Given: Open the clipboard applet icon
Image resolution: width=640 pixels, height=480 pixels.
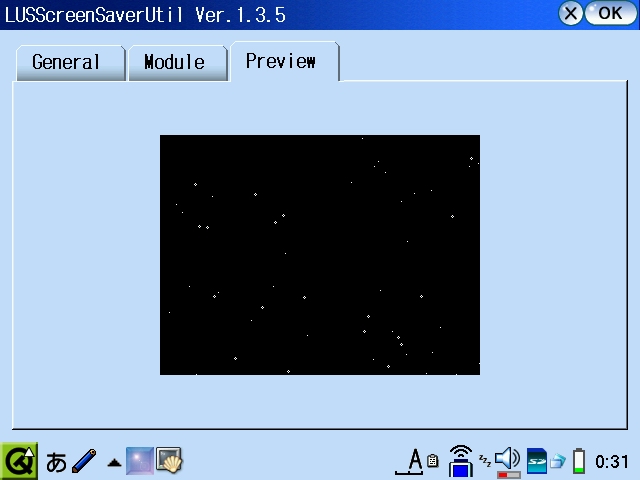Looking at the screenshot, I should pyautogui.click(x=433, y=462).
